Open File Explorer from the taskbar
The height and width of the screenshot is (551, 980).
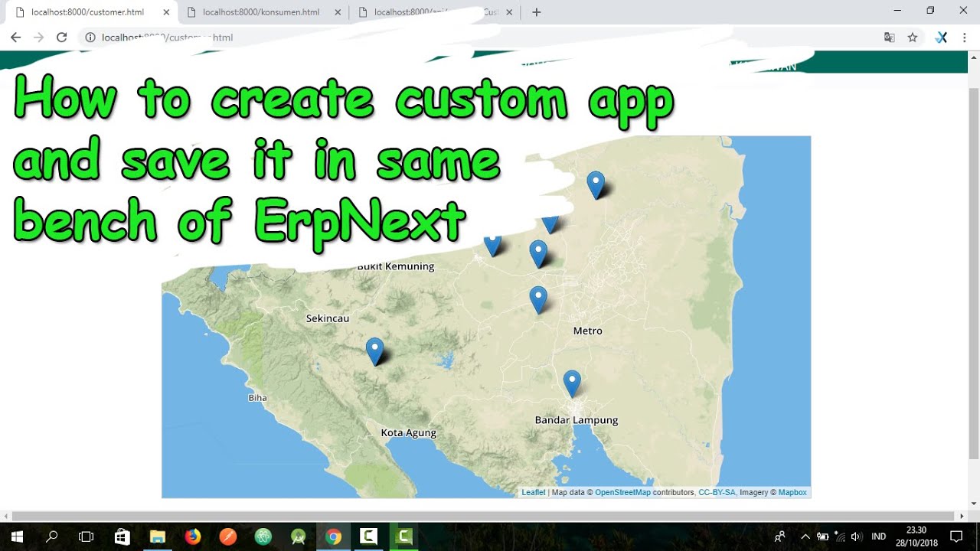(x=158, y=536)
